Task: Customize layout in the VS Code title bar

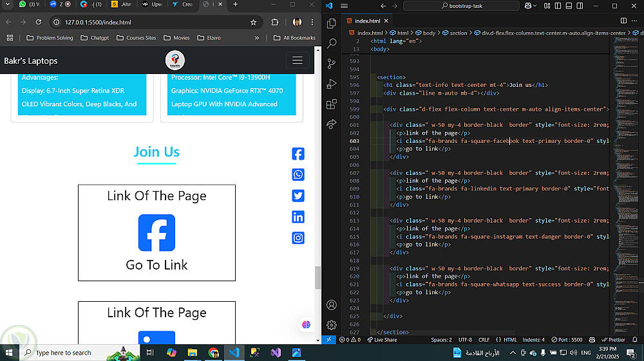Action: pyautogui.click(x=547, y=6)
